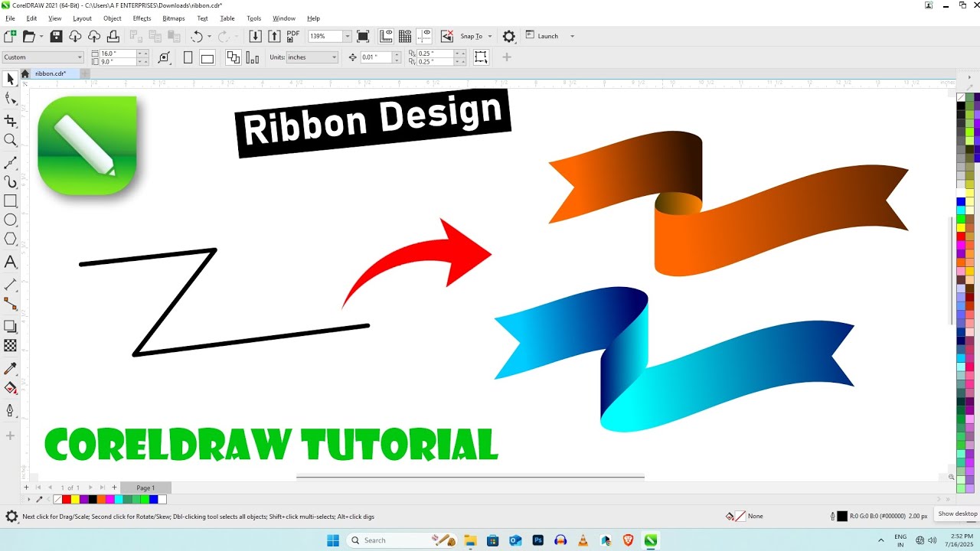Select the Zoom magnifier tool
The height and width of the screenshot is (551, 980).
point(10,140)
